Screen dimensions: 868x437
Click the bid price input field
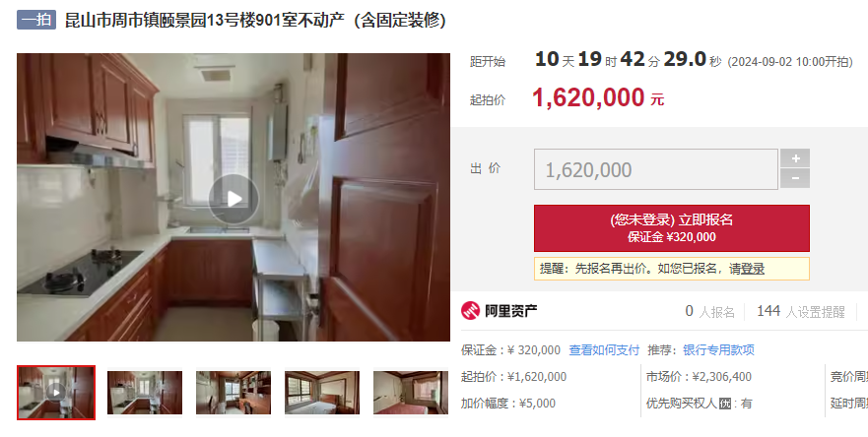point(656,169)
